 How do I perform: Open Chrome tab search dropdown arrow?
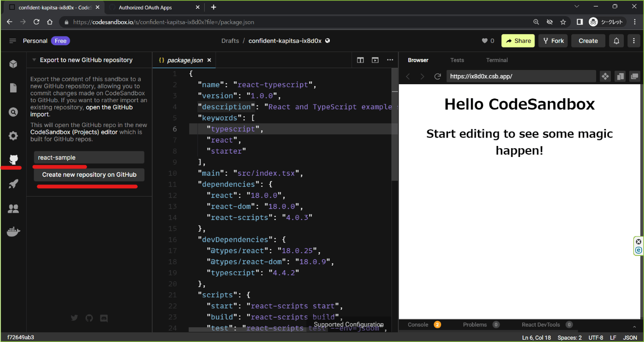(577, 6)
